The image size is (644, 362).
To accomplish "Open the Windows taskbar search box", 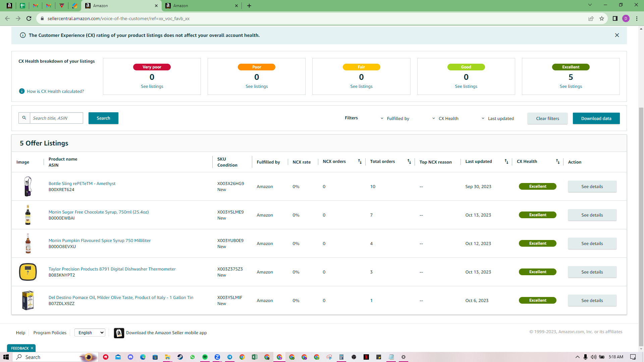I will coord(55,357).
